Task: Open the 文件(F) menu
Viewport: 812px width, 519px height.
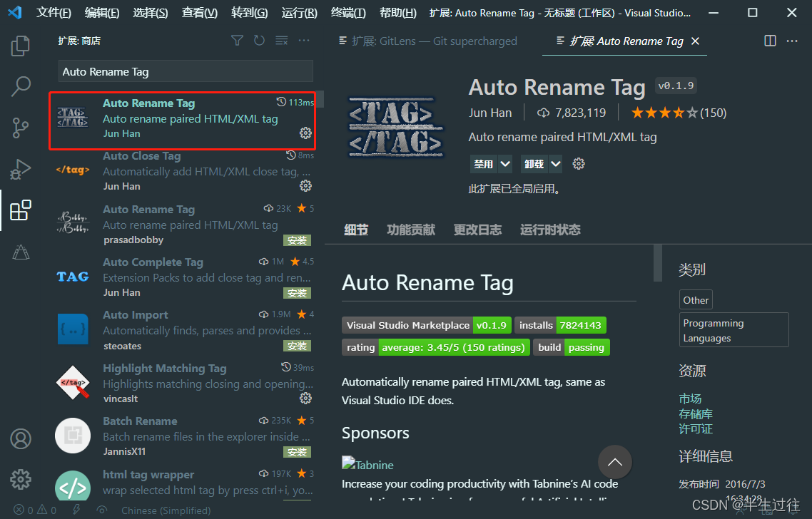Action: pyautogui.click(x=54, y=13)
